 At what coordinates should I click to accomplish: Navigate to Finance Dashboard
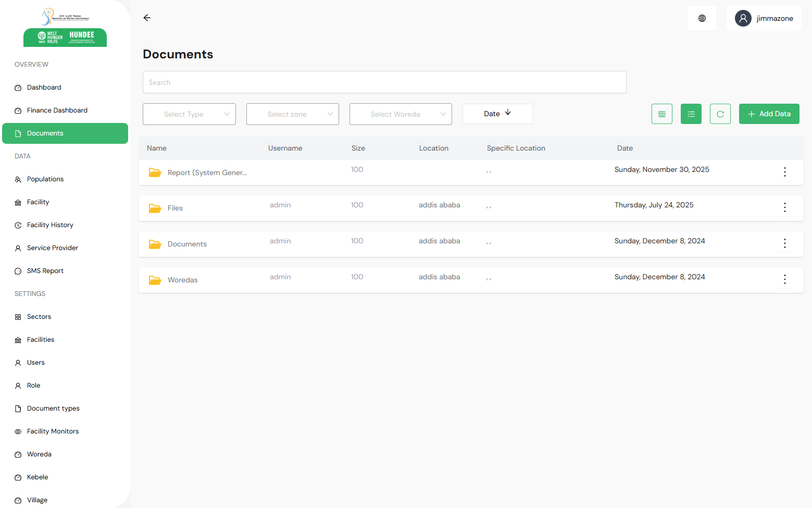[x=57, y=110]
